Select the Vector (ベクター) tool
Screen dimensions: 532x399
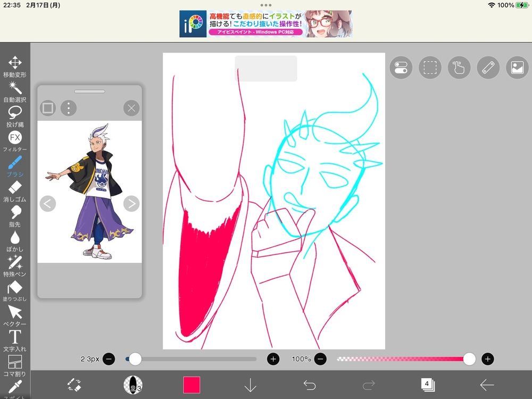15,316
